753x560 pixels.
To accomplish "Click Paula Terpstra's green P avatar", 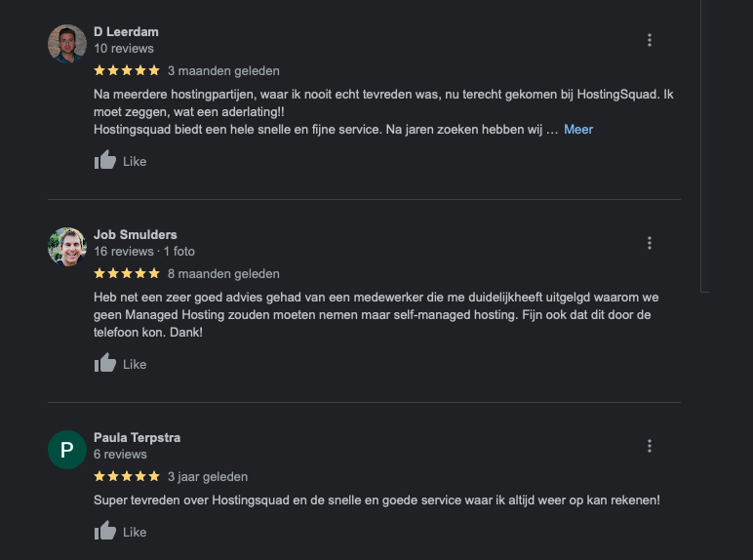I will pyautogui.click(x=67, y=450).
